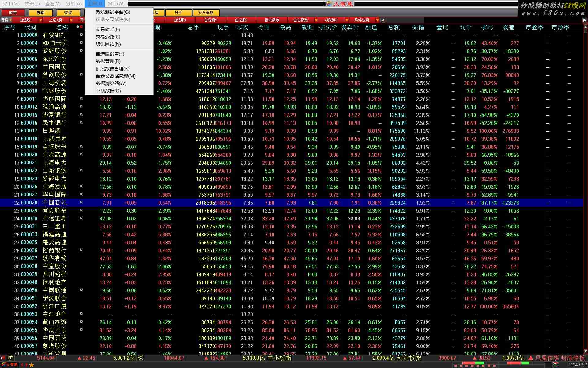The height and width of the screenshot is (368, 588).
Task: Click the yellow 港股 button
Action: point(68,13)
